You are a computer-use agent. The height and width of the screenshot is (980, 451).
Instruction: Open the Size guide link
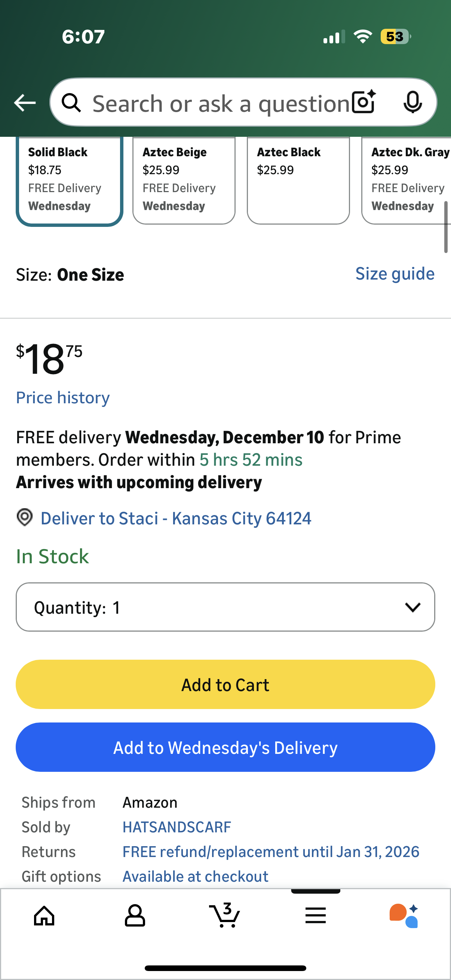pos(395,274)
